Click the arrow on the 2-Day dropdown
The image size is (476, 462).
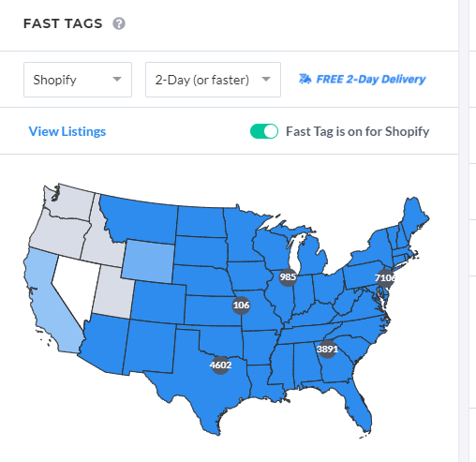[x=266, y=80]
